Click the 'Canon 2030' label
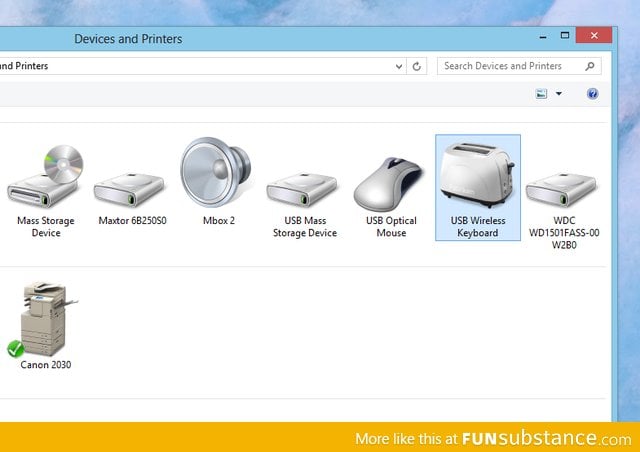Viewport: 640px width, 452px height. [46, 365]
